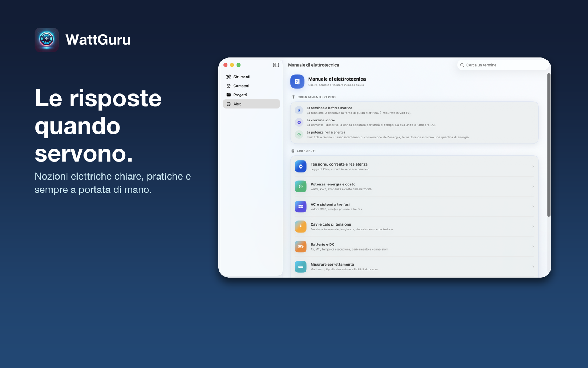Viewport: 588px width, 368px height.
Task: Click Watts, kWh, efficienza subtitle text
Action: (341, 189)
